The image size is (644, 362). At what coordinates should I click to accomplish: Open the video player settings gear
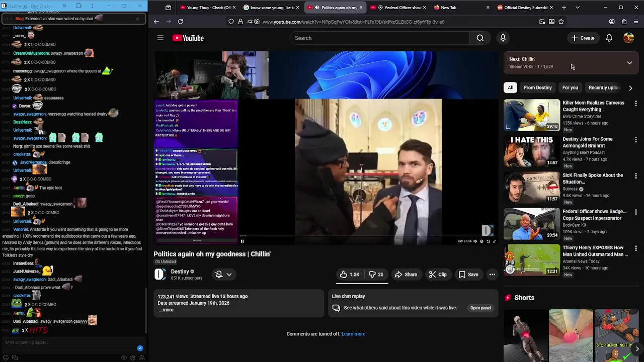[x=481, y=241]
